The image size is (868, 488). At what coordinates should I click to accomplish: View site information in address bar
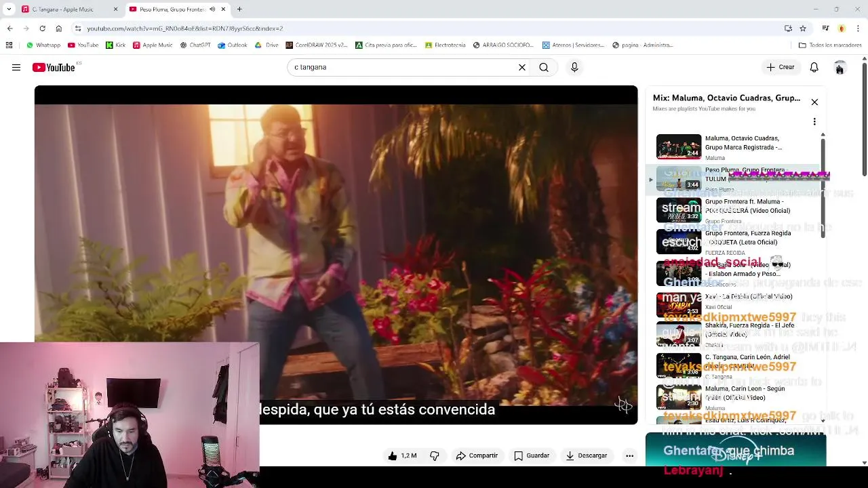pos(78,28)
